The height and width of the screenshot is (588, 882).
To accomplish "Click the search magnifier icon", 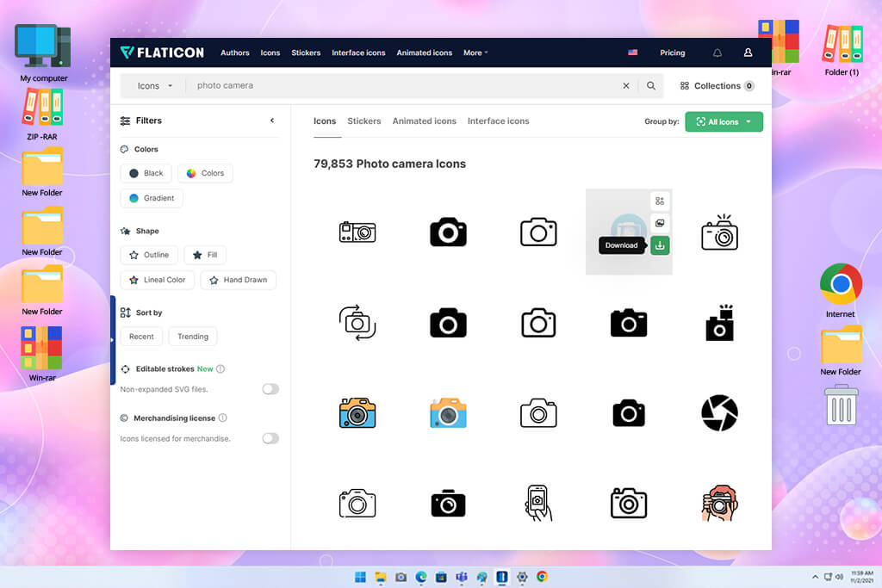I will (x=651, y=86).
